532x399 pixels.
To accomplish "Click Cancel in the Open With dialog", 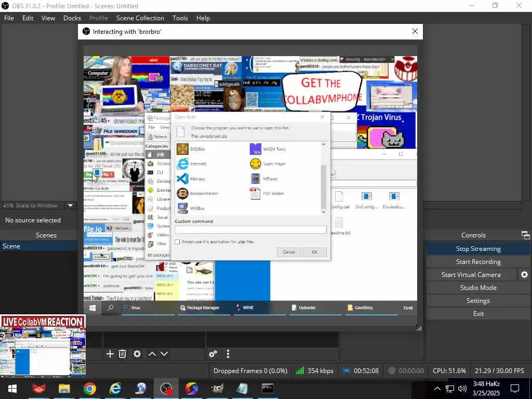I will [x=289, y=252].
